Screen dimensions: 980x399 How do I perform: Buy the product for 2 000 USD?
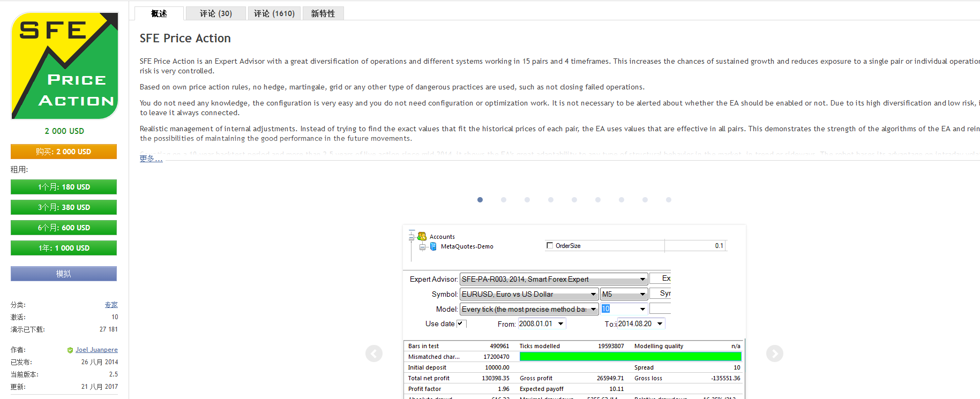[x=64, y=152]
